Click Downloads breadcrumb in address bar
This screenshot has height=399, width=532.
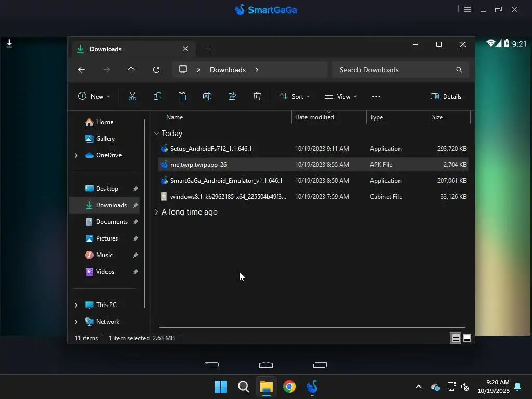pyautogui.click(x=228, y=70)
